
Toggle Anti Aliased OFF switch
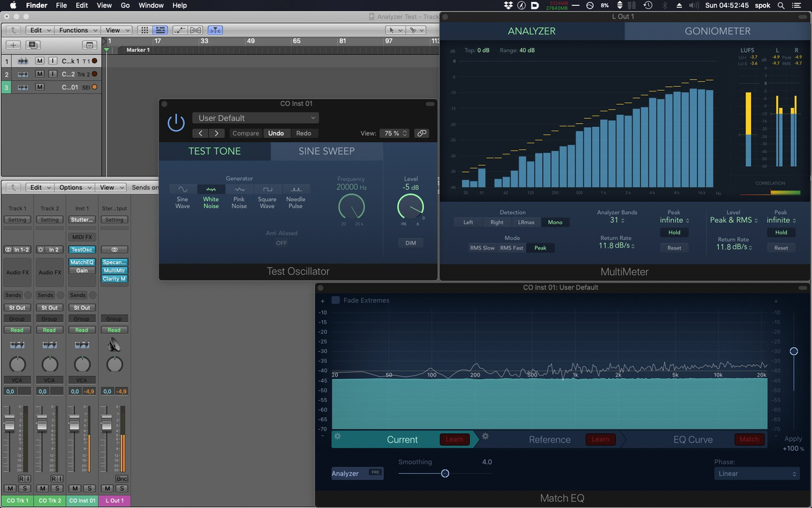282,243
